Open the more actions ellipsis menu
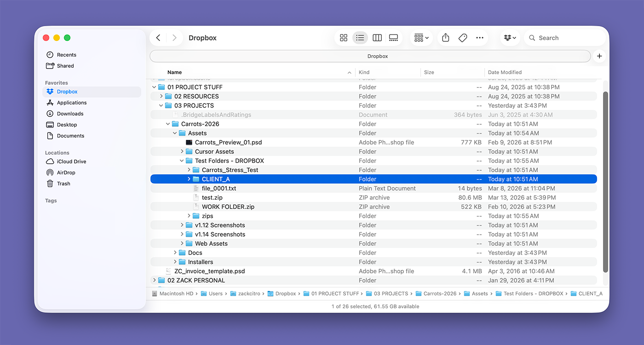644x345 pixels. click(480, 38)
